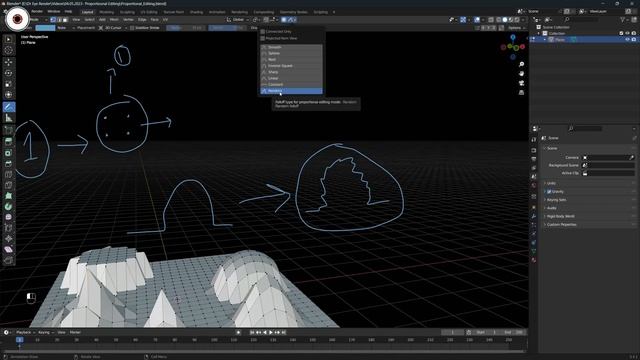
Task: Select the Poly Build tool
Action: [x=9, y=196]
